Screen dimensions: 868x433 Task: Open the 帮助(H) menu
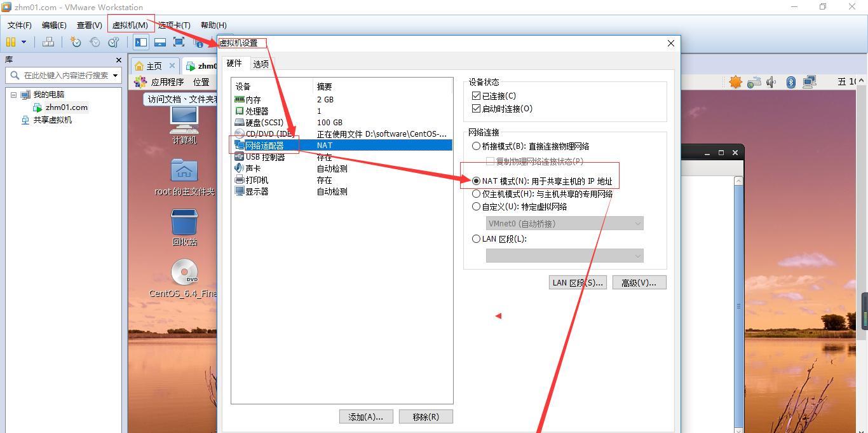coord(214,25)
